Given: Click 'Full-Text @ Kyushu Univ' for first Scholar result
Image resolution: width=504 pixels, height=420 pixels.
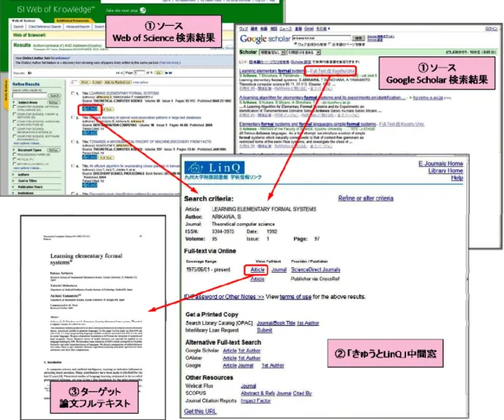Looking at the screenshot, I should 332,71.
